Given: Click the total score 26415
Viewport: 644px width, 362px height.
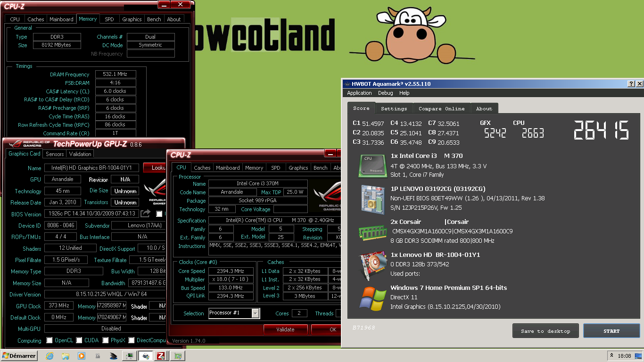Looking at the screenshot, I should pyautogui.click(x=602, y=131).
